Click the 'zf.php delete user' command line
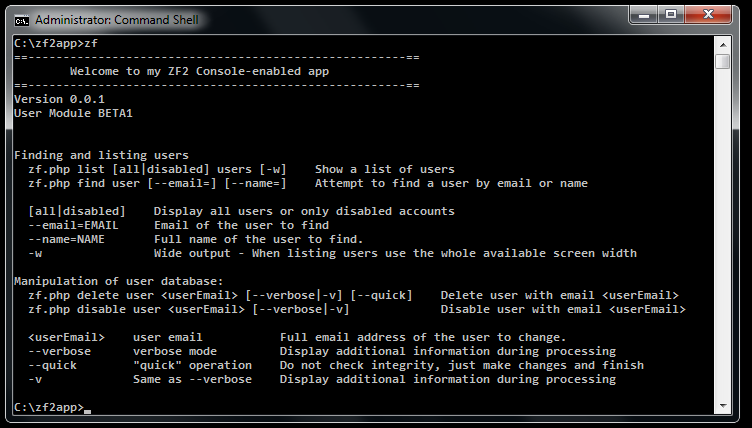 (220, 296)
